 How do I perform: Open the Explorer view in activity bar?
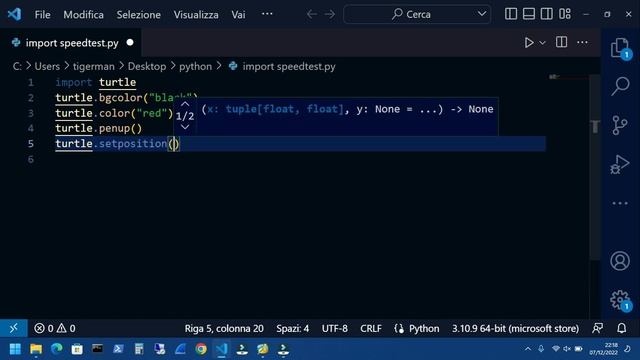tap(620, 48)
